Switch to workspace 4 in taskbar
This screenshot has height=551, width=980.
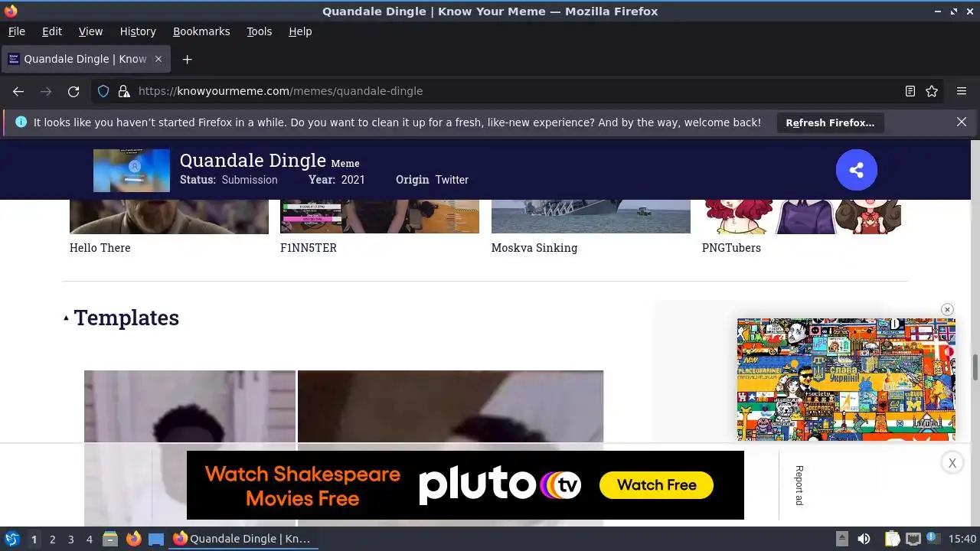(x=89, y=539)
